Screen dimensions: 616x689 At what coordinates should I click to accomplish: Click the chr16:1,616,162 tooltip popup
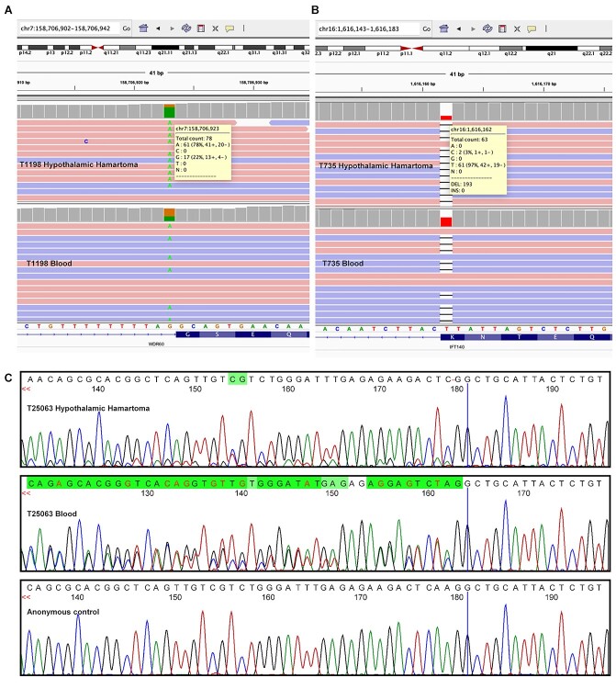point(478,160)
